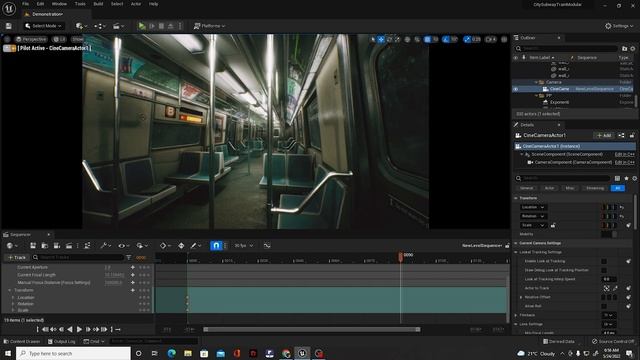Click the Save current level icon
Image resolution: width=640 pixels, height=360 pixels.
(9, 26)
